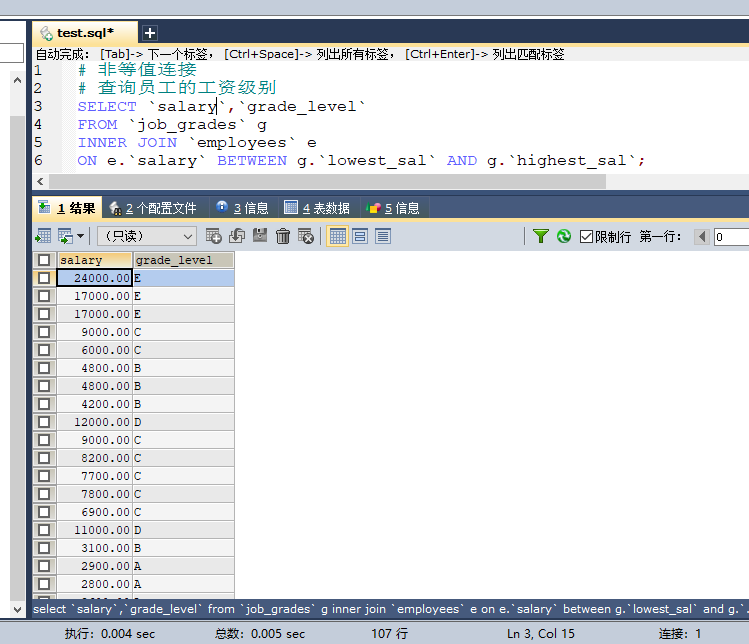749x644 pixels.
Task: Check the row checkbox for 4200.00
Action: tap(44, 404)
